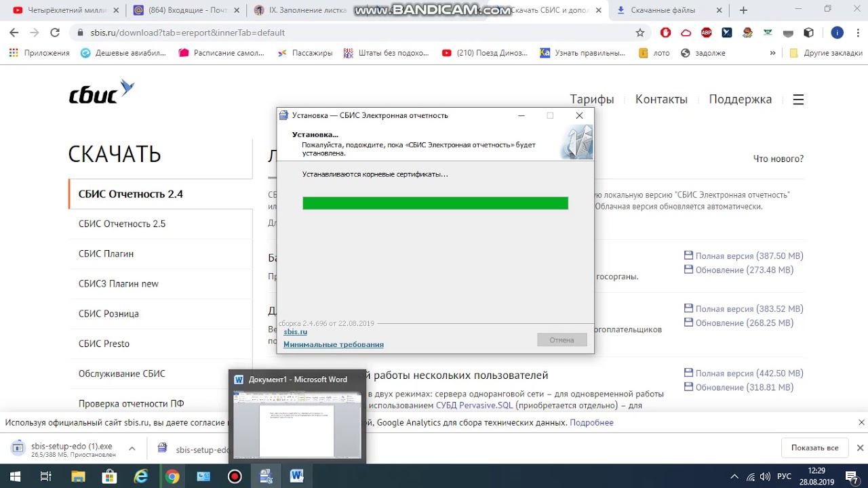Download Полная версия (383.52 MB)
Viewport: 868px width, 488px height.
749,308
